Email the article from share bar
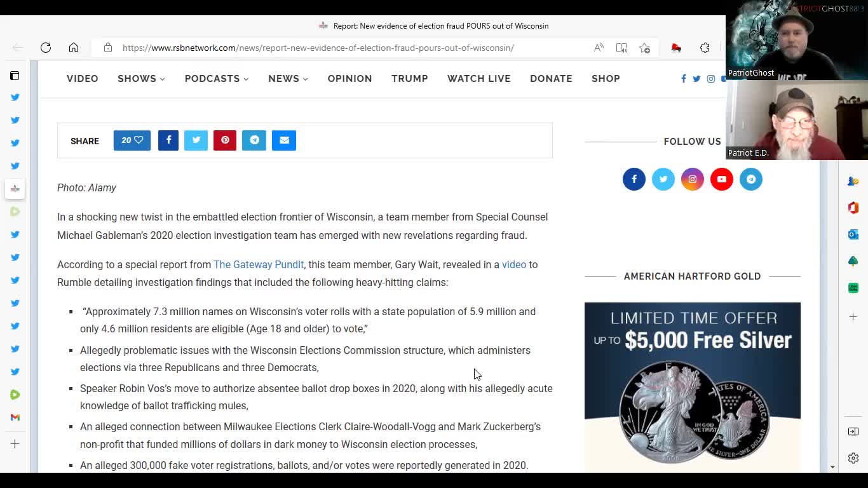The height and width of the screenshot is (488, 868). 284,140
